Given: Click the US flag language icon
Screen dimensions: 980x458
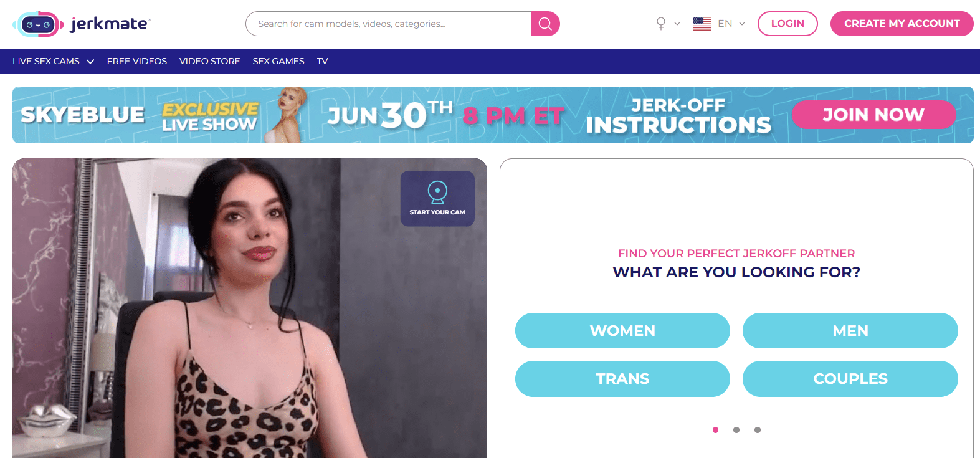Looking at the screenshot, I should (x=702, y=24).
